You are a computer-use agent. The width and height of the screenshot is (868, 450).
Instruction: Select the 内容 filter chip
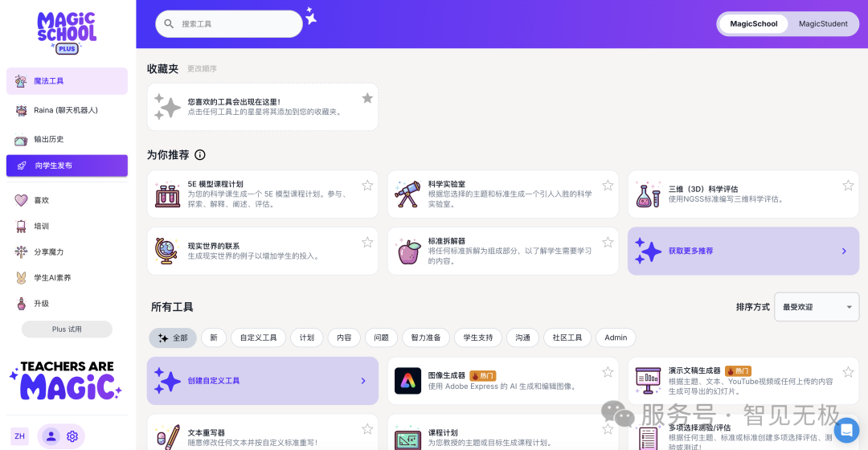(x=344, y=337)
